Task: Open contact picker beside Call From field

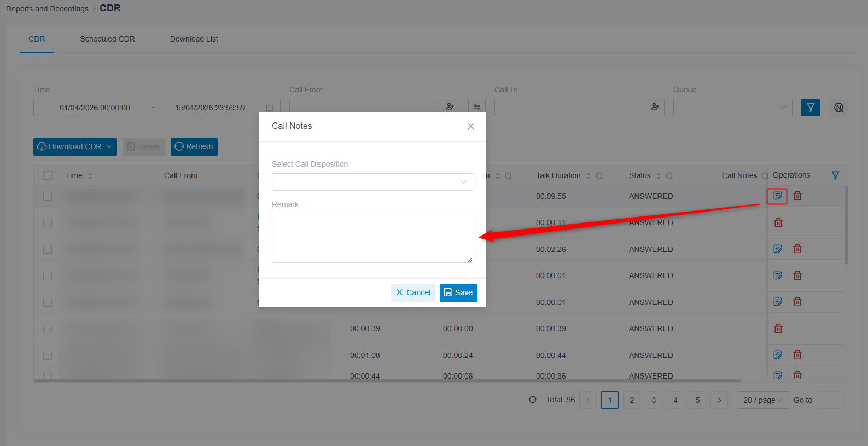Action: pyautogui.click(x=450, y=108)
